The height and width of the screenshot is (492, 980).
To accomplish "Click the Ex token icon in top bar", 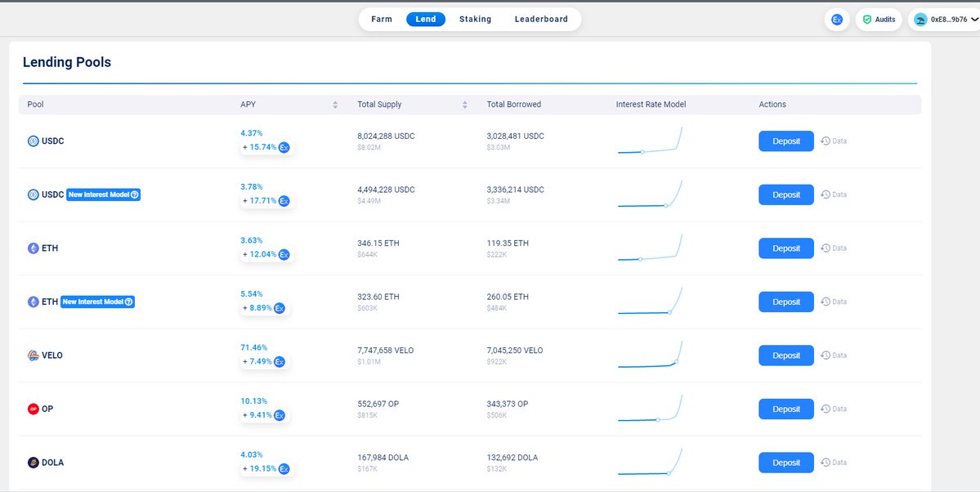I will [837, 20].
